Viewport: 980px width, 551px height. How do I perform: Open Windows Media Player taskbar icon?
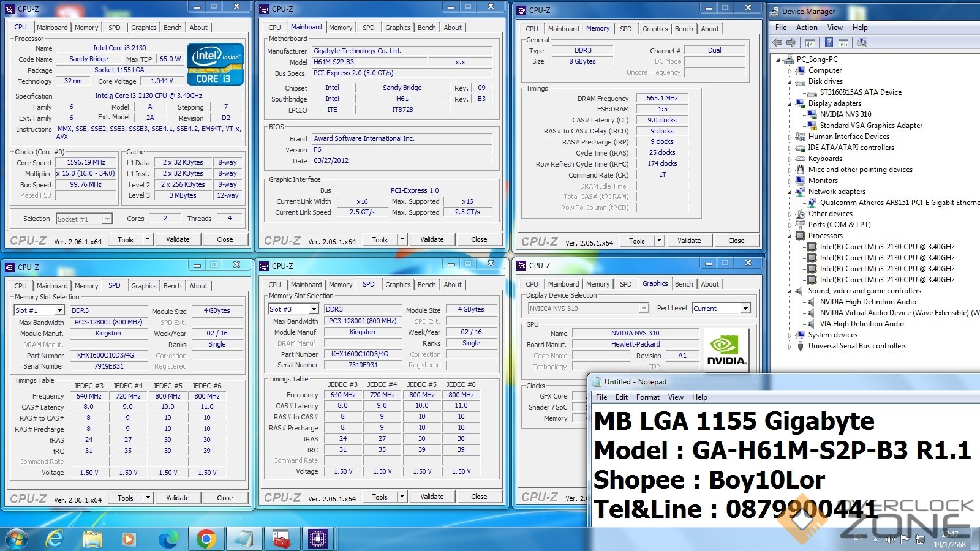coord(129,539)
